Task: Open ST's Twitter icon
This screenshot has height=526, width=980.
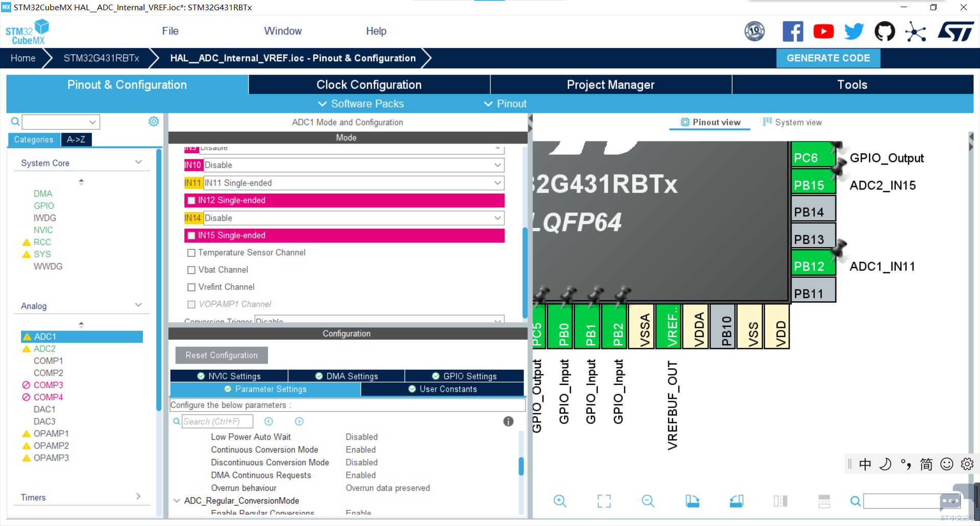Action: point(854,32)
